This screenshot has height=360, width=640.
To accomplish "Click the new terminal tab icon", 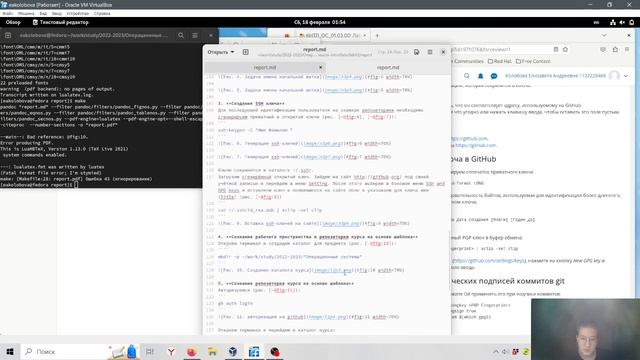I will coord(8,36).
